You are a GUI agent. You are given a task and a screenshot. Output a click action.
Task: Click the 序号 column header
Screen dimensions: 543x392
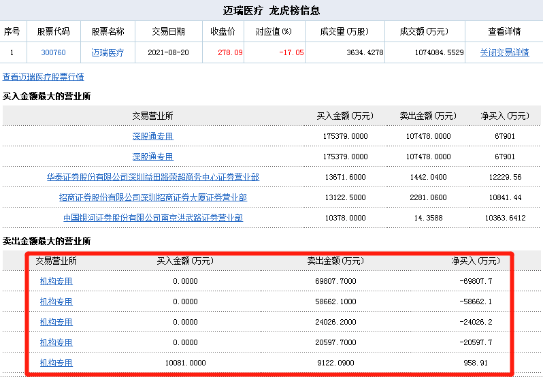[12, 31]
